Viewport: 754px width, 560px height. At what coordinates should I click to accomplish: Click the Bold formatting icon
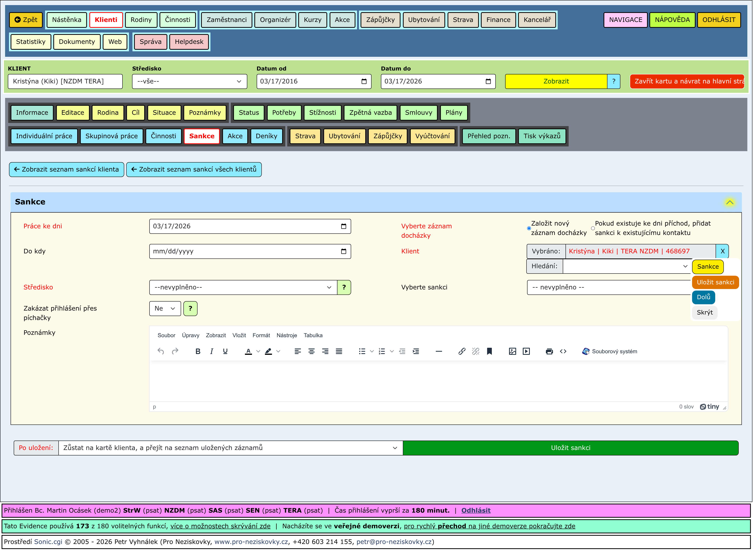[x=198, y=351]
